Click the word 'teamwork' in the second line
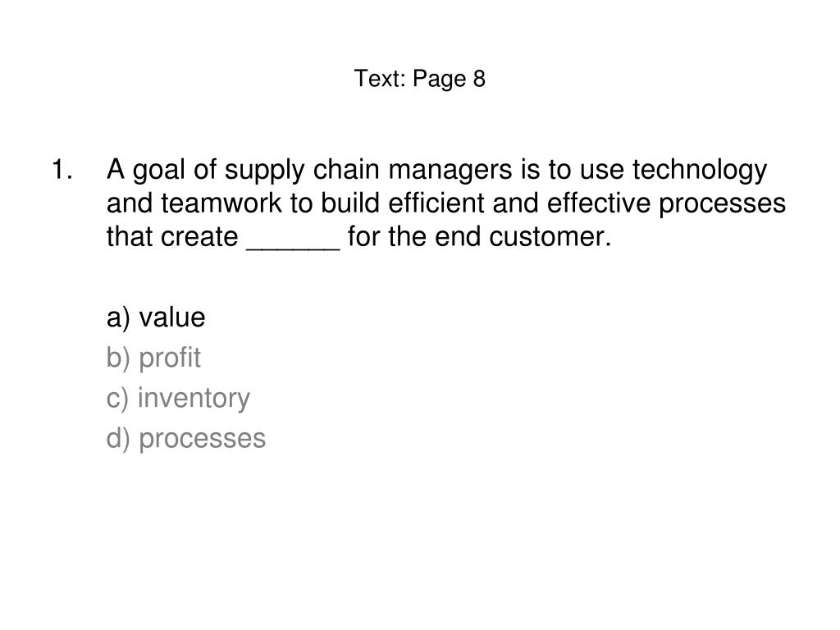This screenshot has width=840, height=630. tap(221, 203)
